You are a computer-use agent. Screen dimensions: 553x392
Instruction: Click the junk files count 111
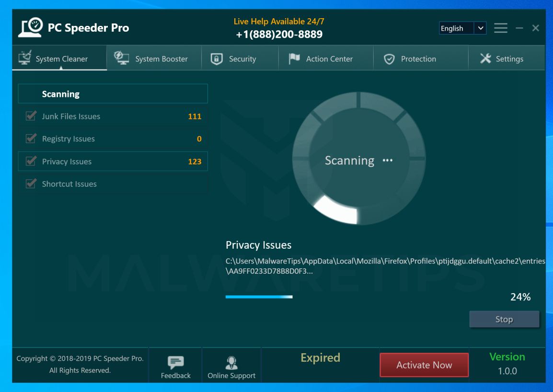(195, 116)
